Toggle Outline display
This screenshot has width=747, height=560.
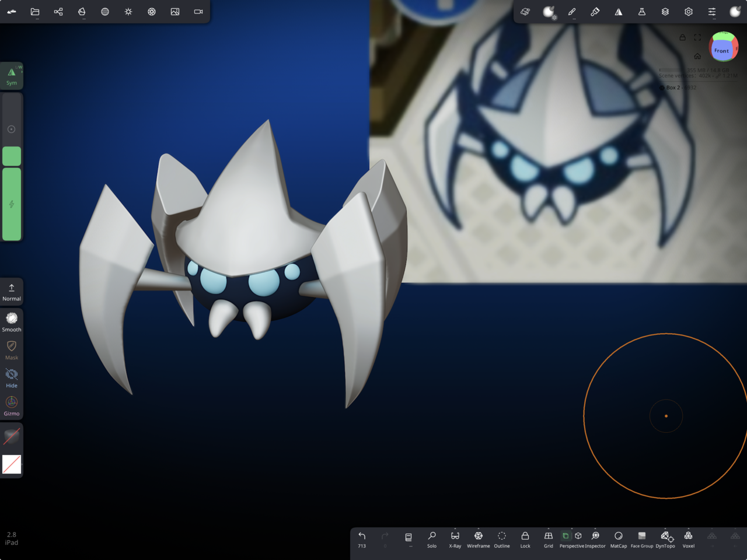[x=502, y=540]
